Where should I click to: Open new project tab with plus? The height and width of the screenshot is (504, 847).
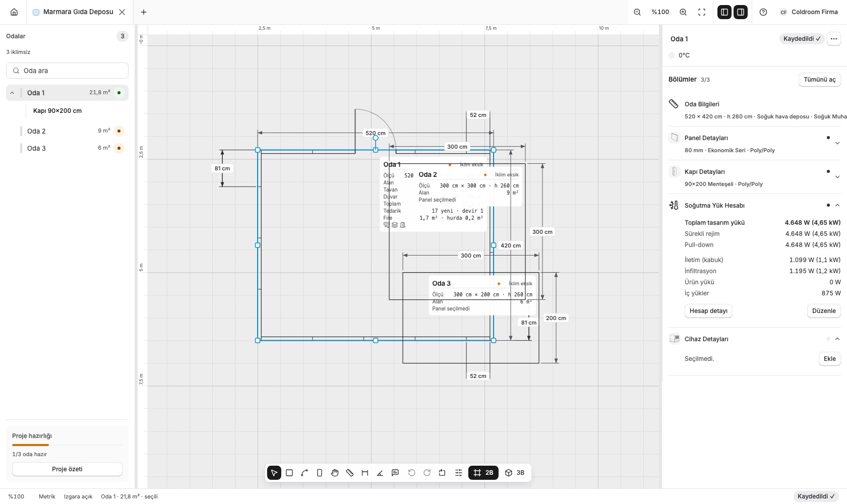tap(144, 12)
